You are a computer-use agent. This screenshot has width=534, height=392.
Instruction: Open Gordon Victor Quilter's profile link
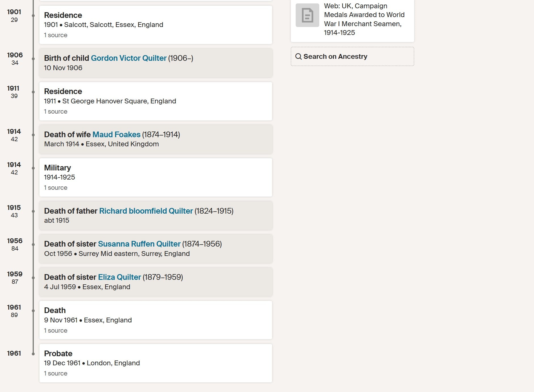pos(128,58)
